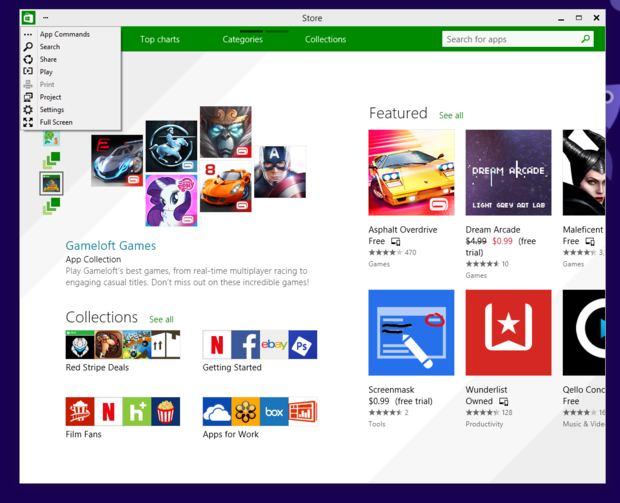Click See all next to Collections

(x=161, y=320)
